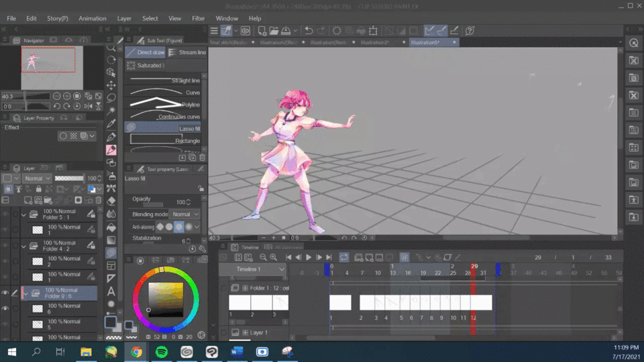The width and height of the screenshot is (644, 362).
Task: Open the Timeline 1 dropdown
Action: coord(253,269)
